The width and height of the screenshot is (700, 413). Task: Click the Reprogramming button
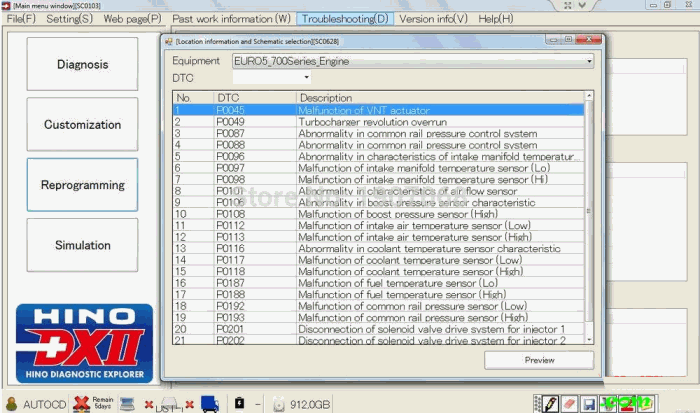pos(83,185)
